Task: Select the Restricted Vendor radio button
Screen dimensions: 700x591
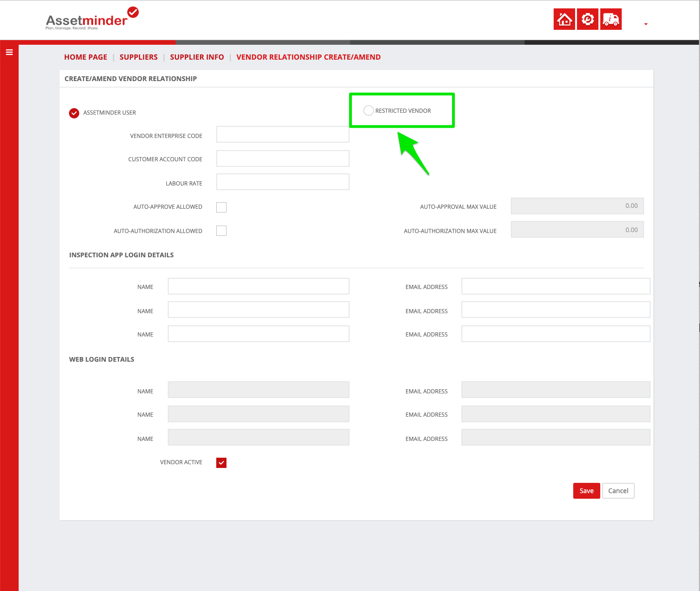Action: tap(368, 110)
